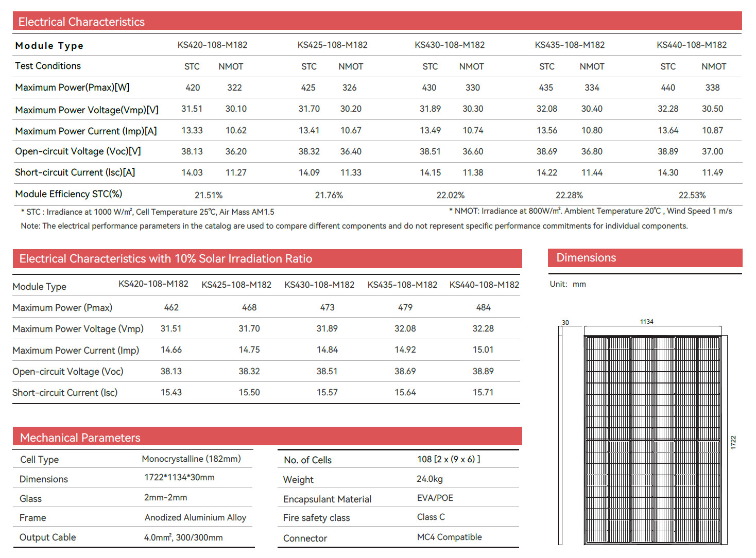Select the 21.51% module efficiency value
Viewport: 756px width, 558px height.
click(x=209, y=195)
